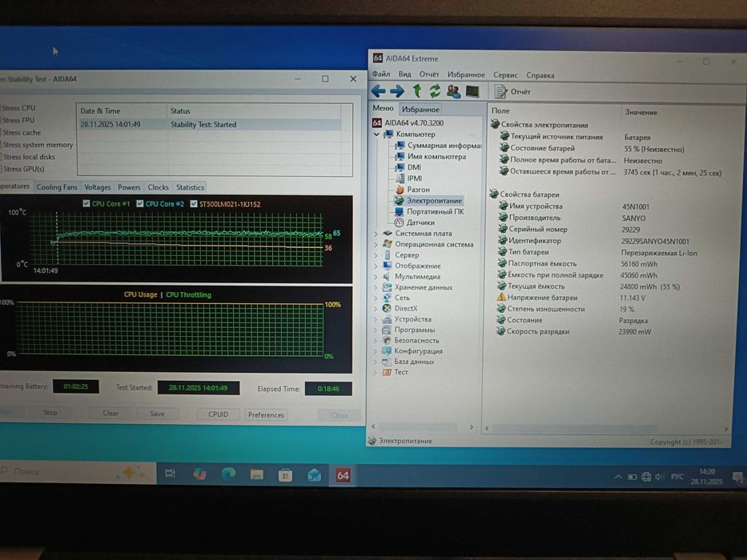Click the Тест icon in tree
747x560 pixels.
tap(387, 372)
